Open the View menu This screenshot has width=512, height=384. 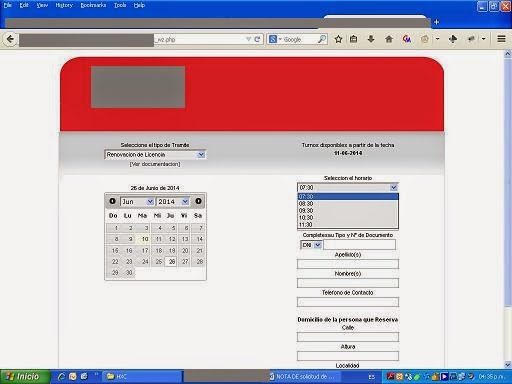click(42, 5)
